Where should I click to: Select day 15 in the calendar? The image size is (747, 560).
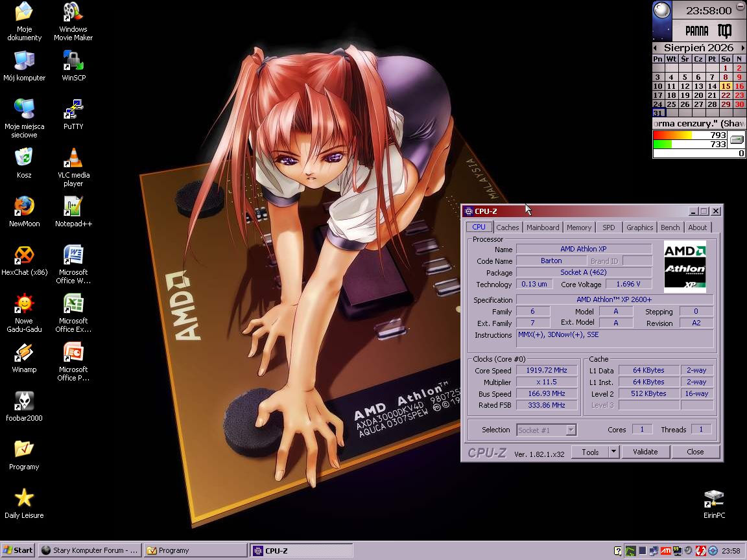point(726,86)
